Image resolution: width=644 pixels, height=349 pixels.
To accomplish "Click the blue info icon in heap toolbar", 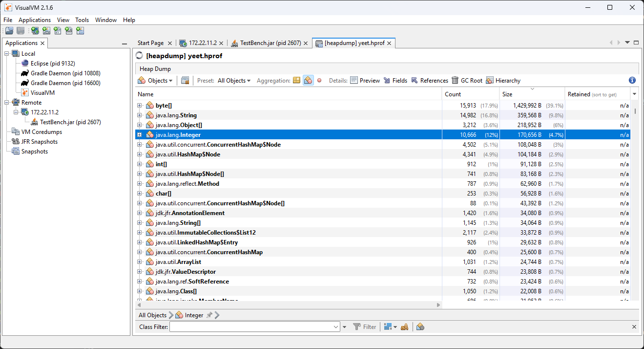I will (x=632, y=81).
